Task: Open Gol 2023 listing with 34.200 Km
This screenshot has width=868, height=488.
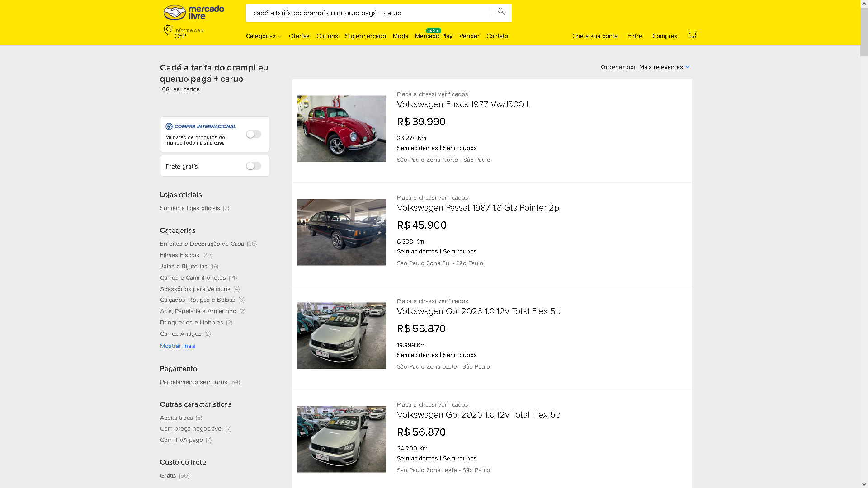Action: point(478,414)
